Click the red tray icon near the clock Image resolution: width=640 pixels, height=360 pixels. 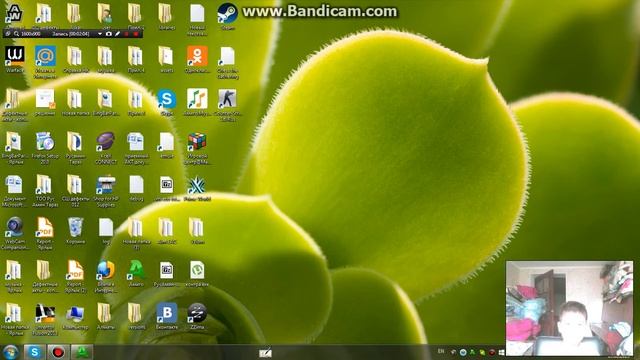[x=492, y=352]
